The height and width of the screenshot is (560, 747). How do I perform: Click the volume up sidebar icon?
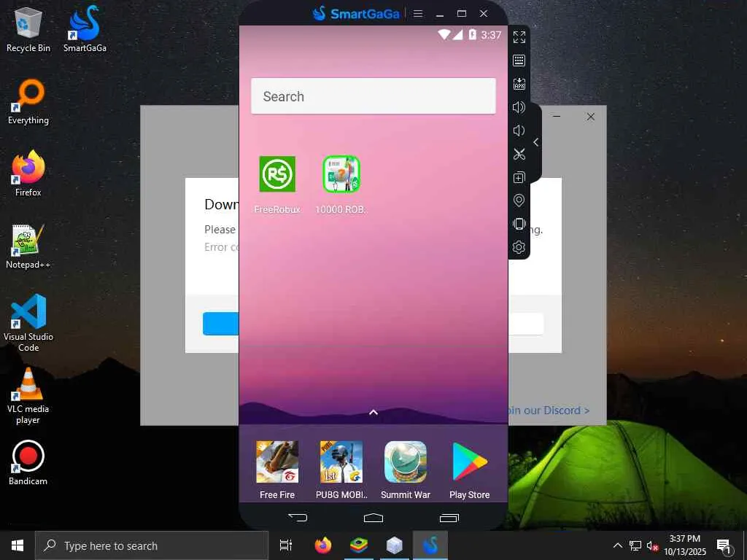[519, 107]
